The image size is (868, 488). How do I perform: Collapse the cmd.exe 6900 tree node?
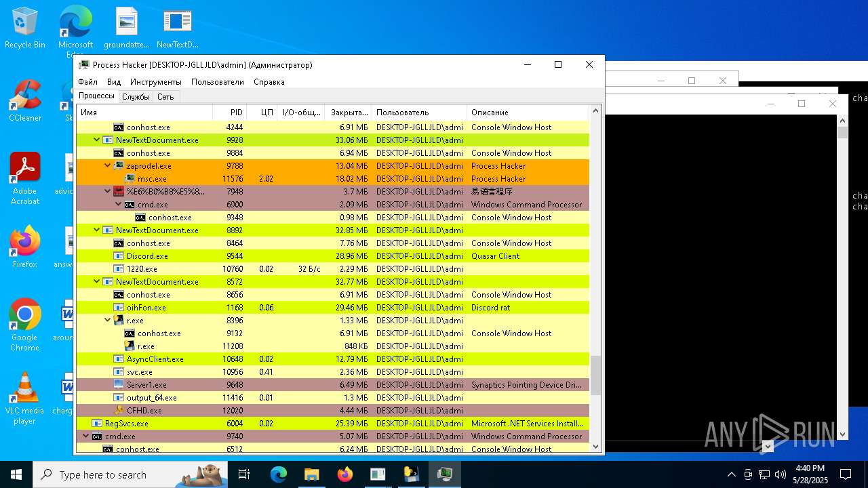(x=119, y=204)
